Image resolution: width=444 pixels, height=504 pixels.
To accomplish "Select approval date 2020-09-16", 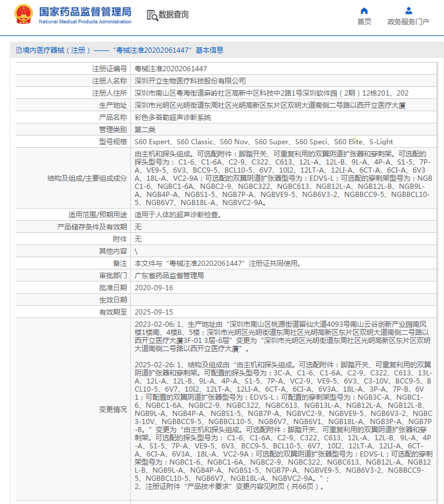I will click(x=153, y=288).
